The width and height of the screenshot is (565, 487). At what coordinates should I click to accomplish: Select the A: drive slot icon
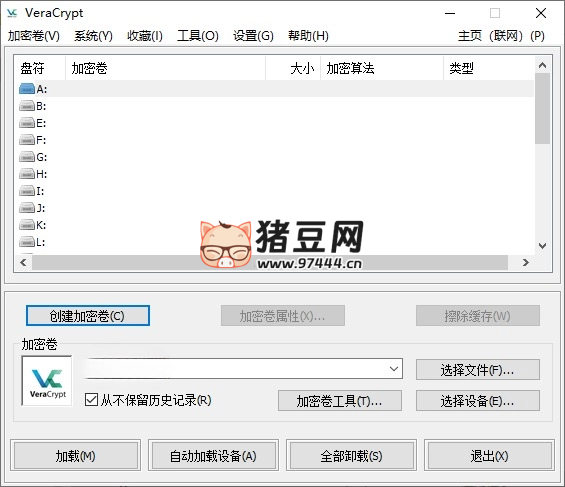click(27, 89)
